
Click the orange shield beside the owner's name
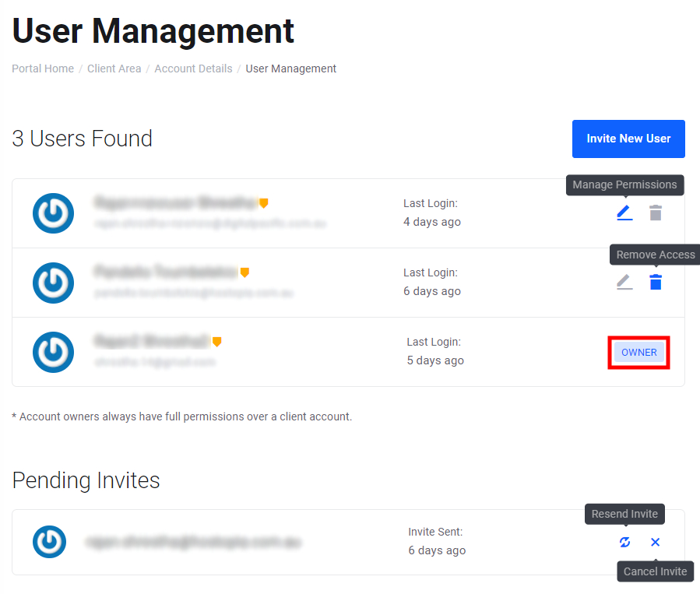pyautogui.click(x=217, y=342)
